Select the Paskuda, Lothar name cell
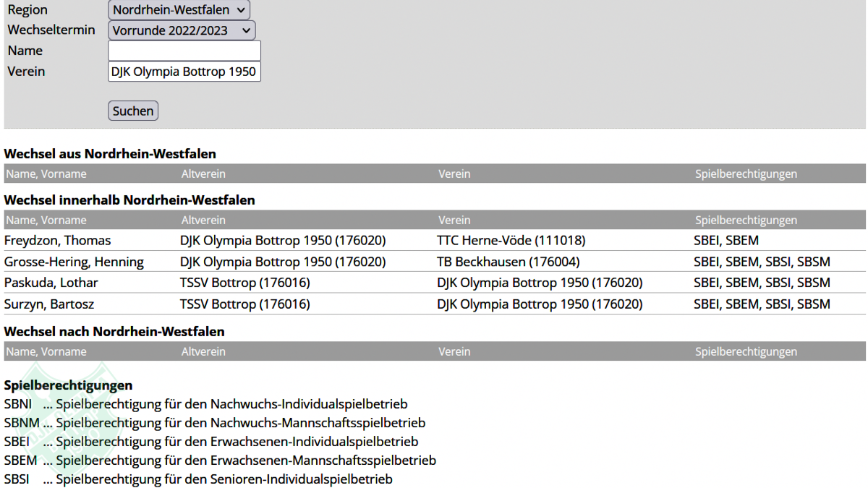This screenshot has height=488, width=868. 51,283
